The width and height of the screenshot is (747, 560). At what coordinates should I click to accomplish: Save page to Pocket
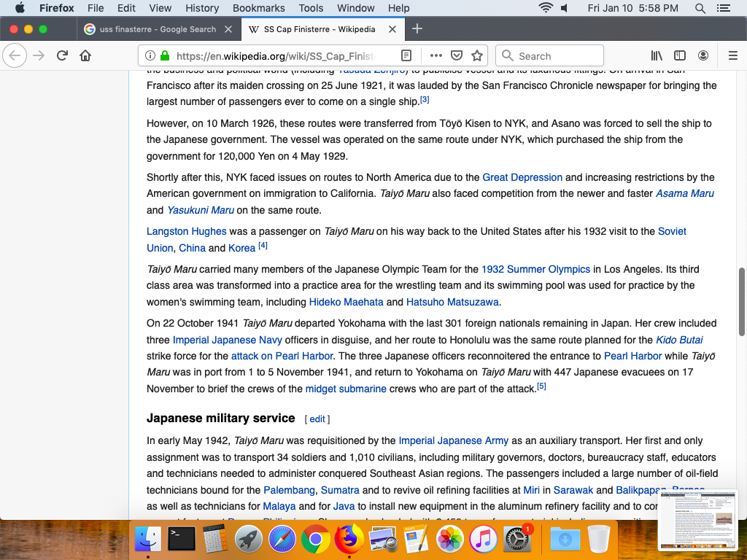tap(457, 56)
